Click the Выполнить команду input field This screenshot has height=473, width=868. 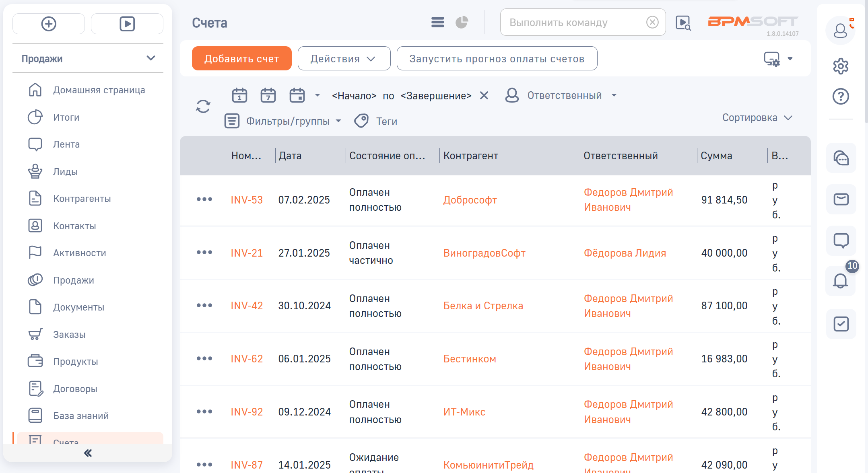[x=571, y=22]
